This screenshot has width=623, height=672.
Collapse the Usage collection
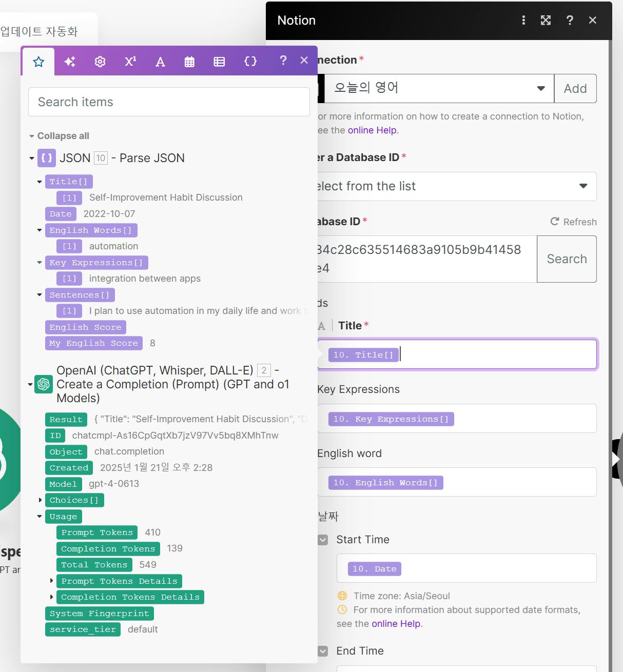pos(40,517)
